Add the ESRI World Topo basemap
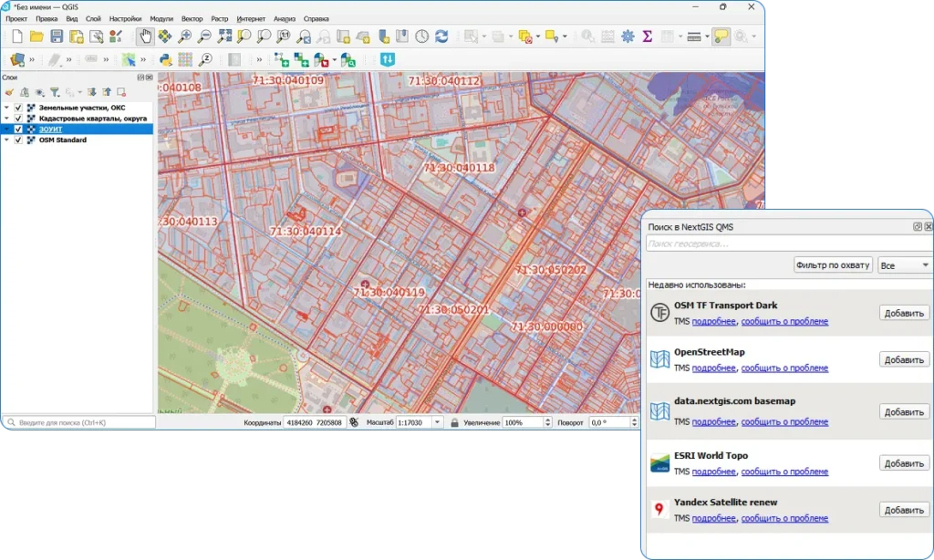The height and width of the screenshot is (560, 934). 902,462
